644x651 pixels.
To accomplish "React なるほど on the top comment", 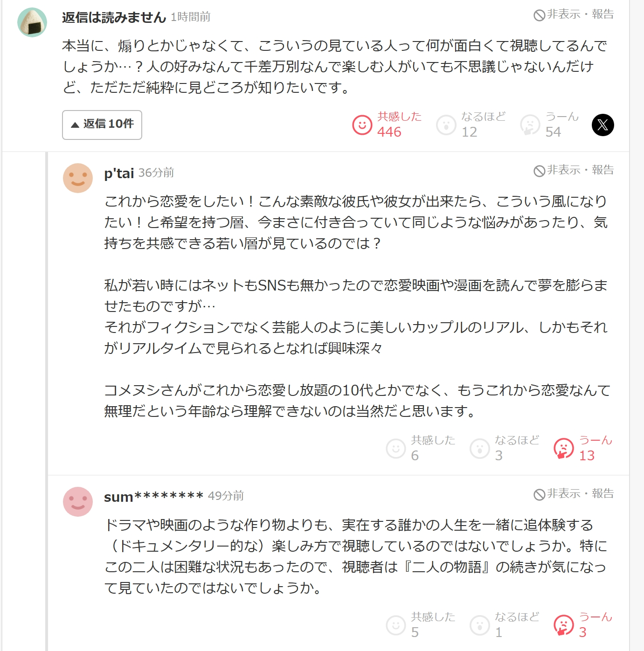I will click(x=446, y=125).
